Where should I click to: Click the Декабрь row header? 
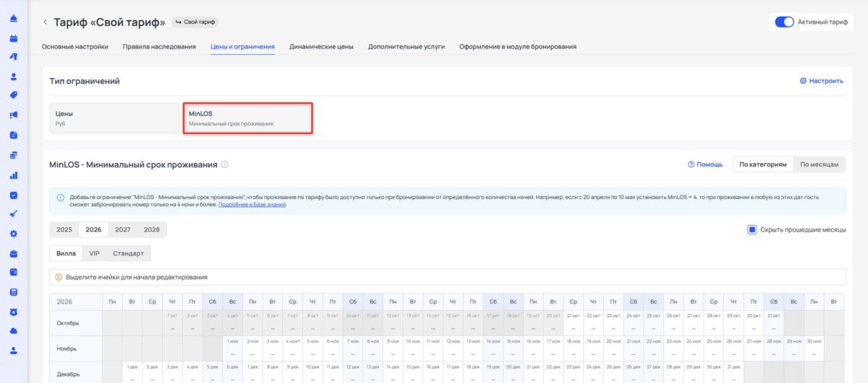coord(76,372)
